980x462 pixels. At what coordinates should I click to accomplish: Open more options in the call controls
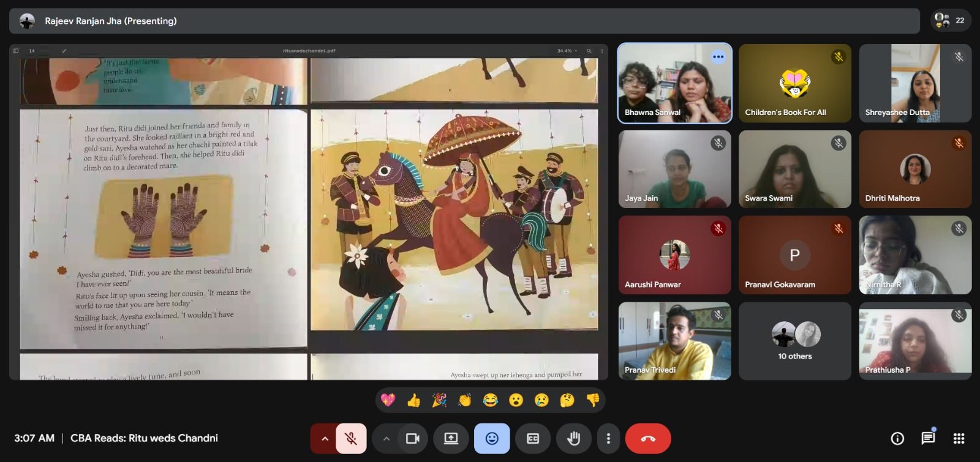click(608, 438)
